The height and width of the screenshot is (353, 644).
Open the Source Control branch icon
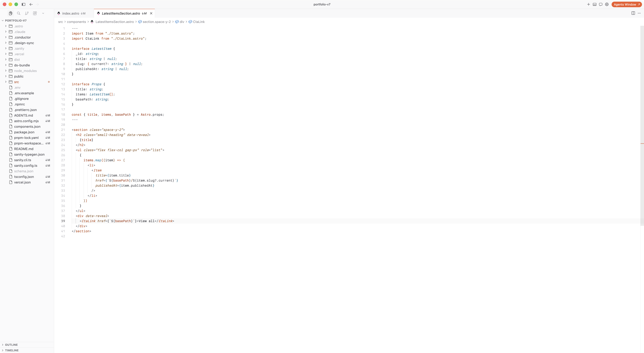click(x=27, y=13)
